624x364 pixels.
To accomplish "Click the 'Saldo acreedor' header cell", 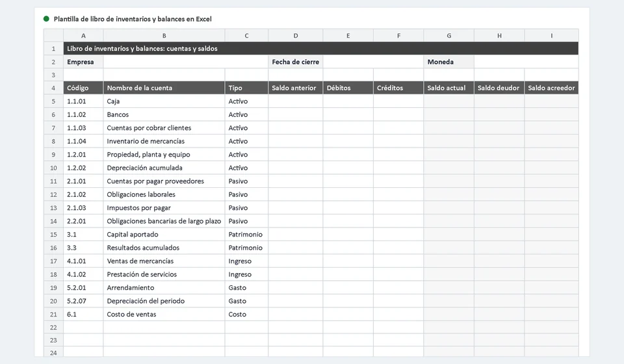I will pos(552,88).
